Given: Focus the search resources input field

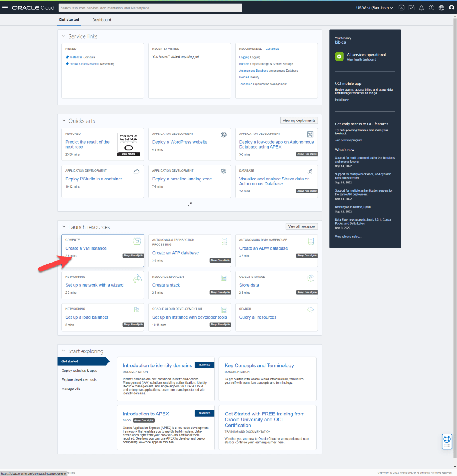Looking at the screenshot, I should [x=150, y=8].
